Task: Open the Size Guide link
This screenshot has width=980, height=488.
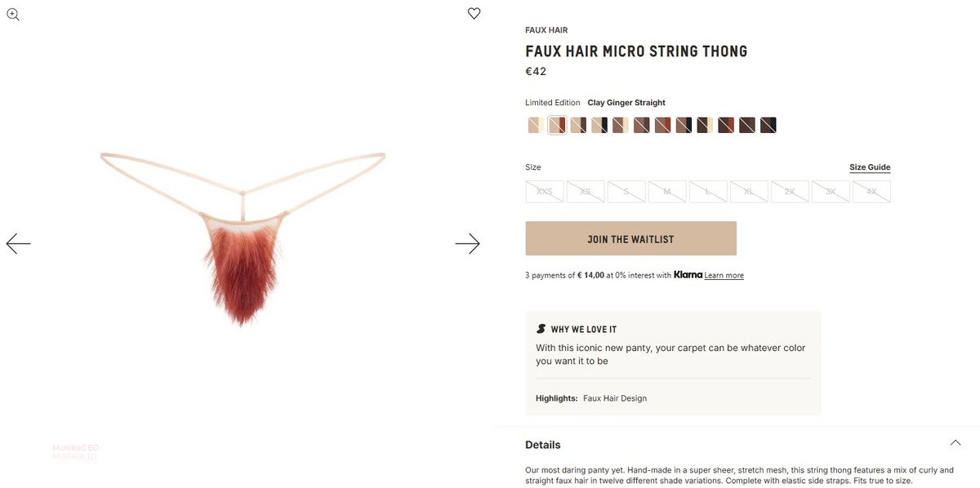Action: point(870,167)
